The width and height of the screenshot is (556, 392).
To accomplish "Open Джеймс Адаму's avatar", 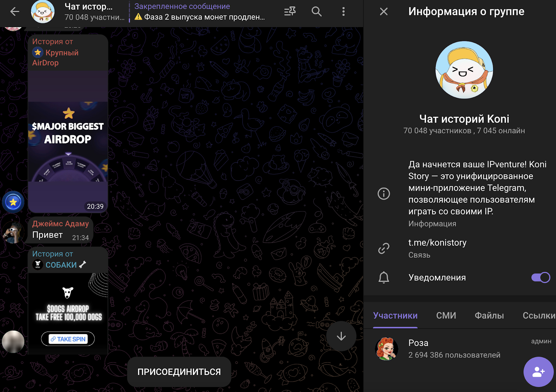I will point(13,232).
